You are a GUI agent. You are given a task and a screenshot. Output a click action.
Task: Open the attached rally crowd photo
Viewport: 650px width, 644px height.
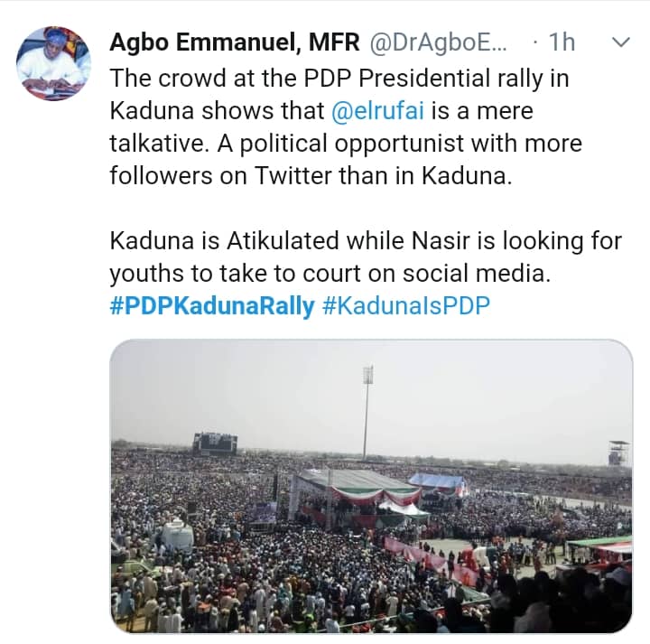click(x=371, y=486)
